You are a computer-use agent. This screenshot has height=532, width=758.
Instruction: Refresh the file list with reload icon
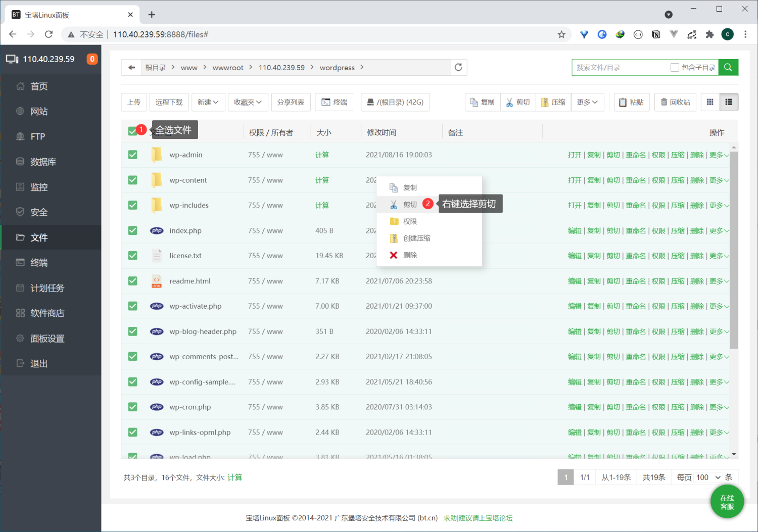click(x=458, y=67)
